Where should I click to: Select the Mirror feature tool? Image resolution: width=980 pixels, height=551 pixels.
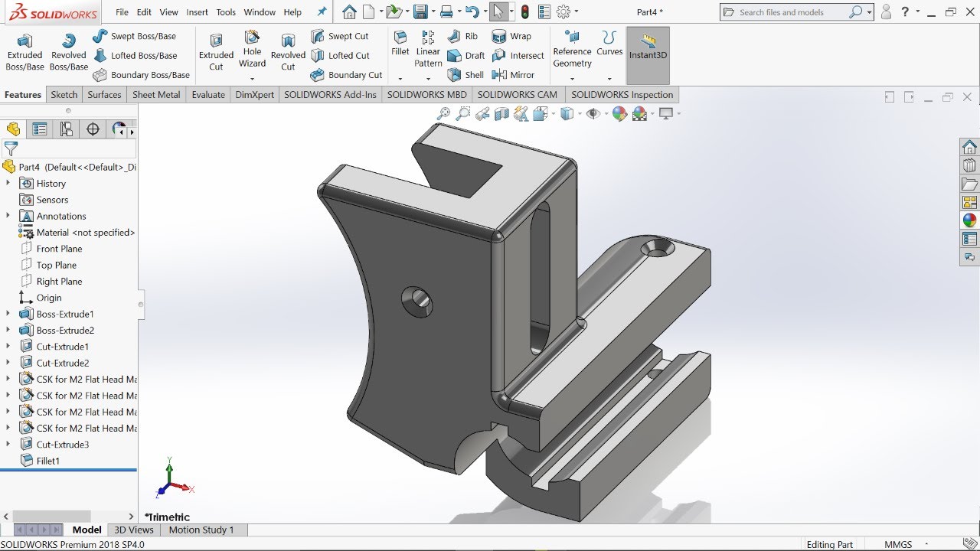click(x=513, y=75)
